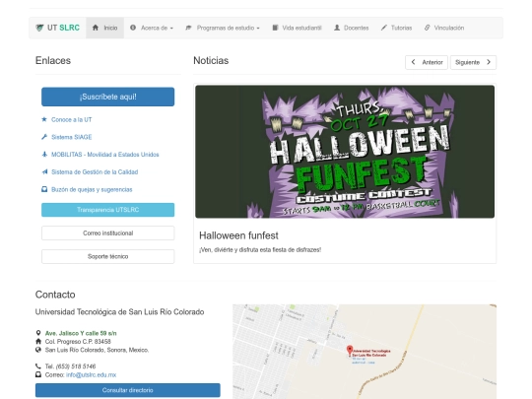Click the San Luis Río Colorado, Sonora, Mexico text
This screenshot has width=532, height=399.
pos(97,350)
